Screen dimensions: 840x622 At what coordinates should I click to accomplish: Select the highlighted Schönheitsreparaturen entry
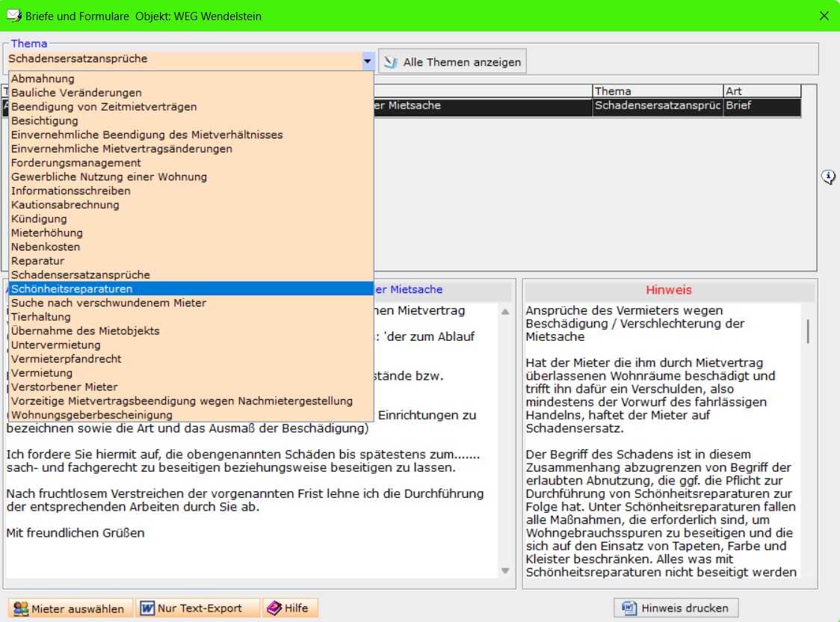click(x=191, y=289)
